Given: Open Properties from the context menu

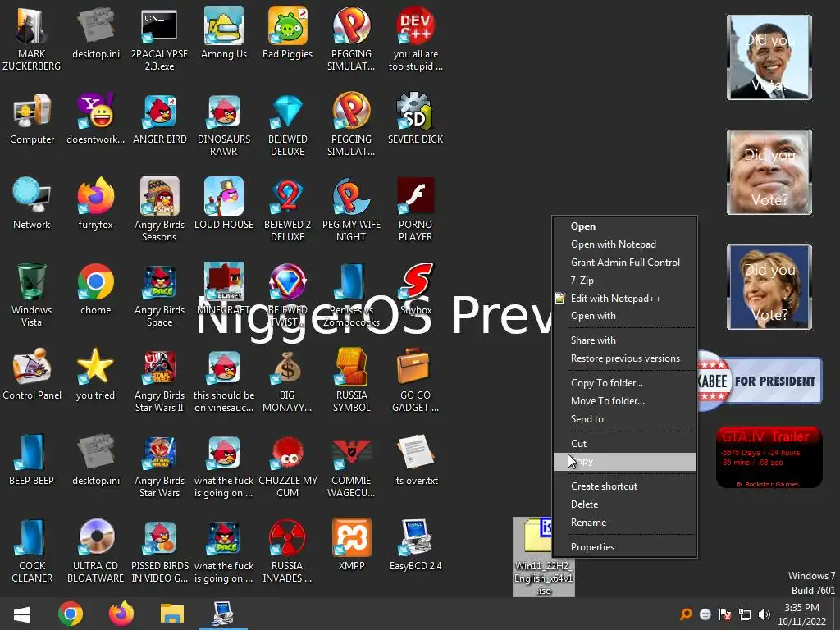Looking at the screenshot, I should [624, 547].
